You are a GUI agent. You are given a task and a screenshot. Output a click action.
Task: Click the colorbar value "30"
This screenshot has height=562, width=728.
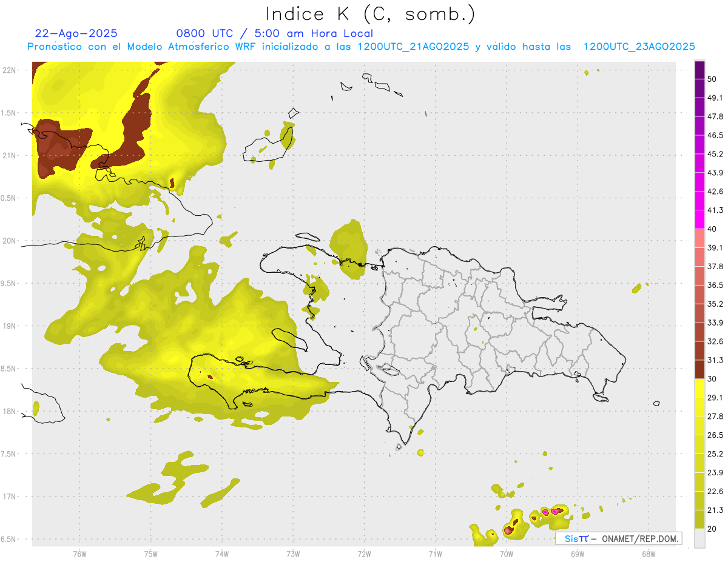(x=713, y=379)
